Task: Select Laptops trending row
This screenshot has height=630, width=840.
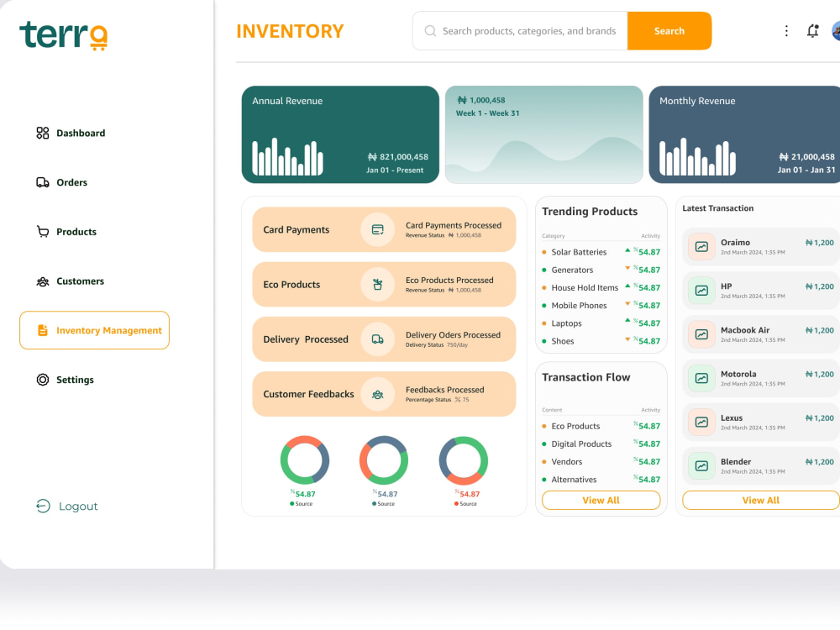Action: (601, 323)
